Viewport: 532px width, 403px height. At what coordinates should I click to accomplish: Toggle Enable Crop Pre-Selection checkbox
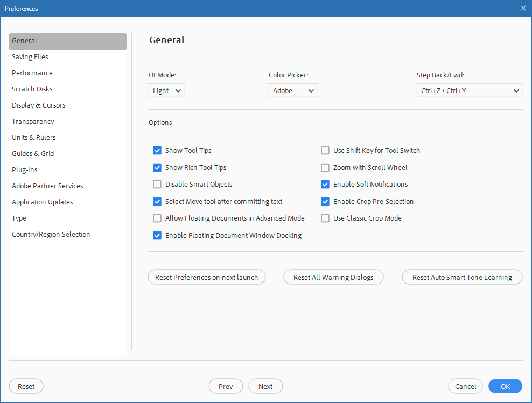(325, 202)
